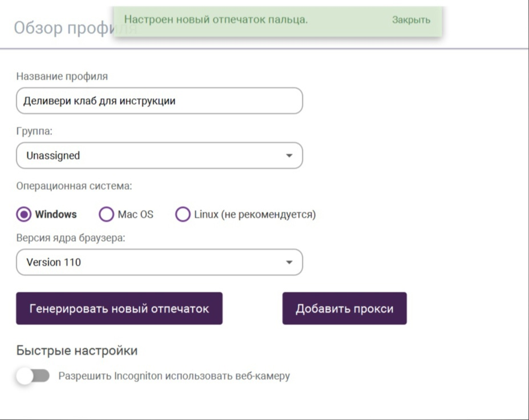Enable the Incogniton webcam access toggle
The height and width of the screenshot is (420, 529).
(33, 376)
